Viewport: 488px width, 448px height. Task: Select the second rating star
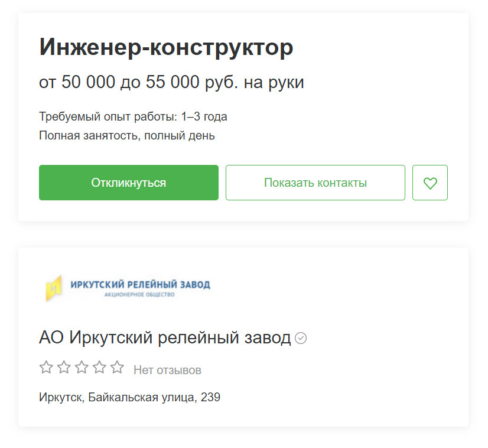click(x=64, y=367)
